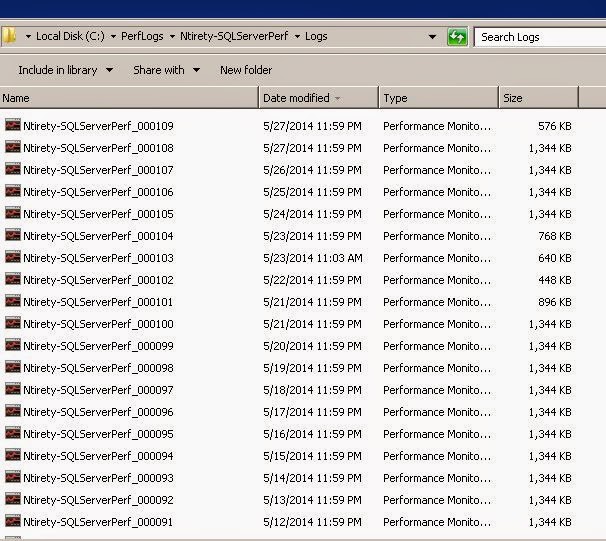Select file name Ntirety-SQLServerPerf_000103
This screenshot has height=541, width=606.
[99, 258]
